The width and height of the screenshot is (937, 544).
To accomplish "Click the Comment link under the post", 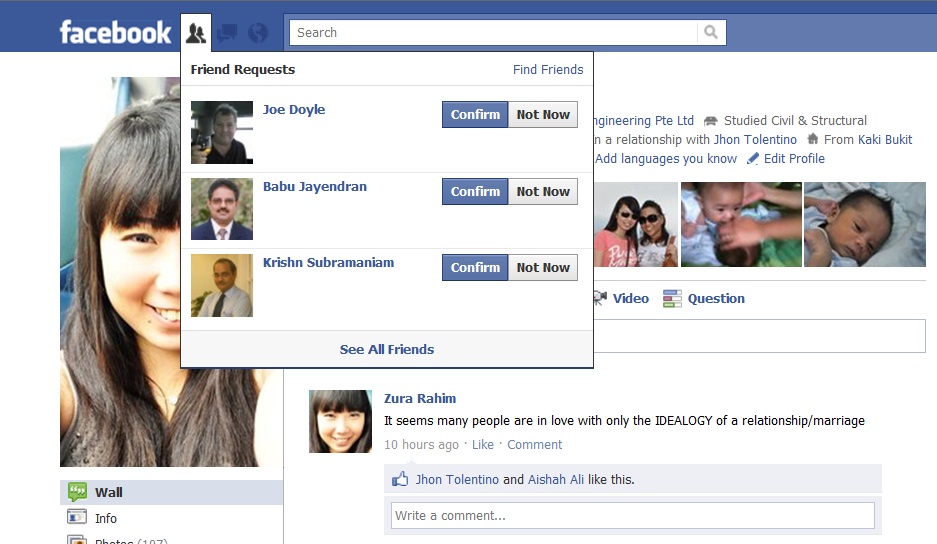I will tap(535, 444).
